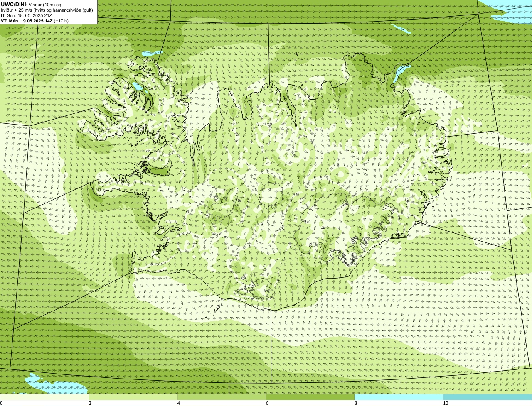Click the '2' label on the color scale

(x=90, y=403)
